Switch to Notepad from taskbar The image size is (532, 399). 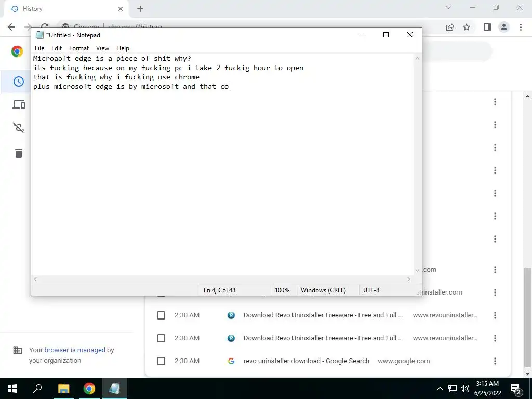115,389
